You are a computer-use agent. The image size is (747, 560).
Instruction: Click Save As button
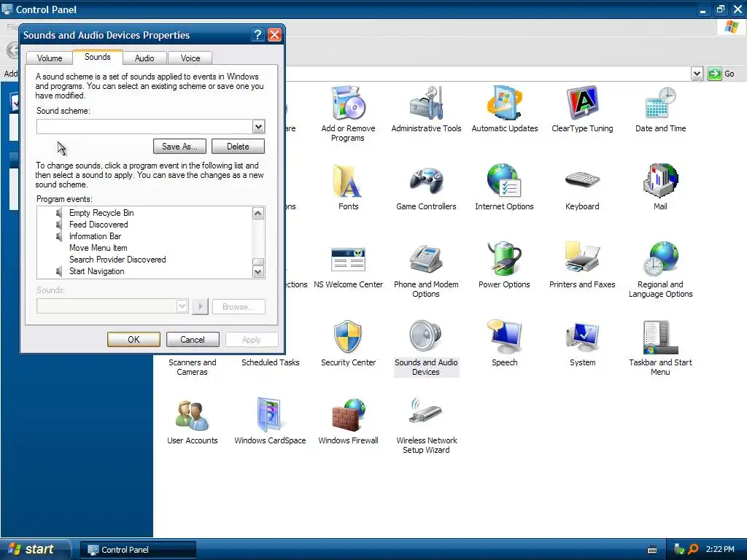(x=179, y=146)
